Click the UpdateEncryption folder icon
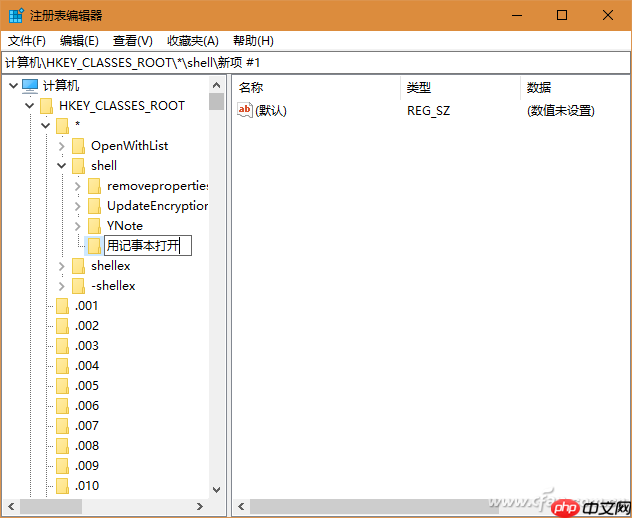Viewport: 632px width, 518px height. coord(94,206)
